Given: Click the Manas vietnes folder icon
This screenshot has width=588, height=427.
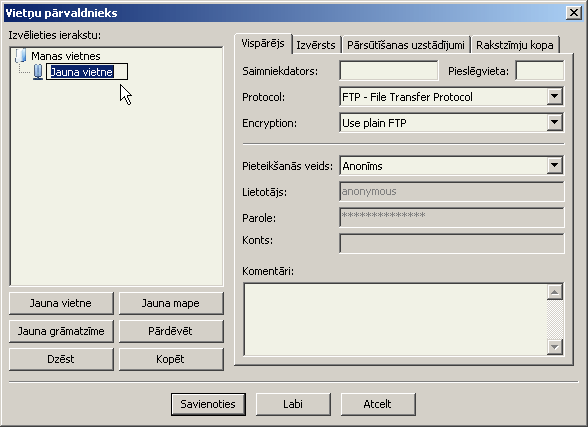Looking at the screenshot, I should coord(21,55).
